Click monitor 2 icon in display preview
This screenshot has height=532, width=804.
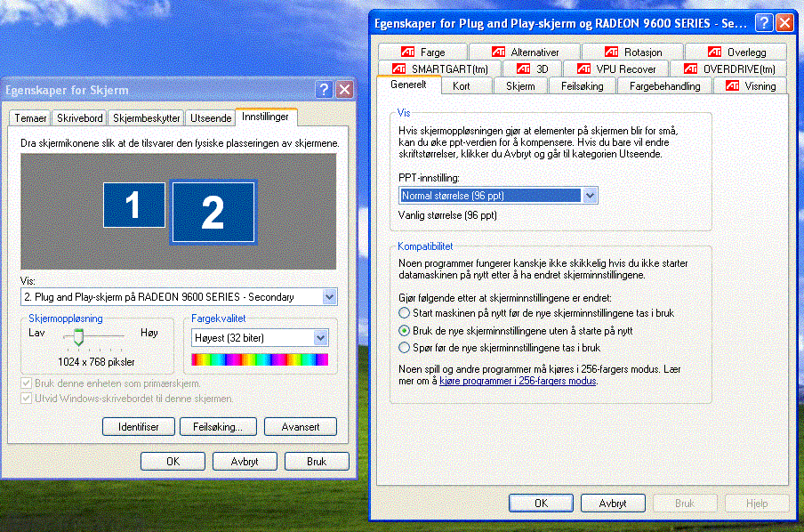click(213, 212)
